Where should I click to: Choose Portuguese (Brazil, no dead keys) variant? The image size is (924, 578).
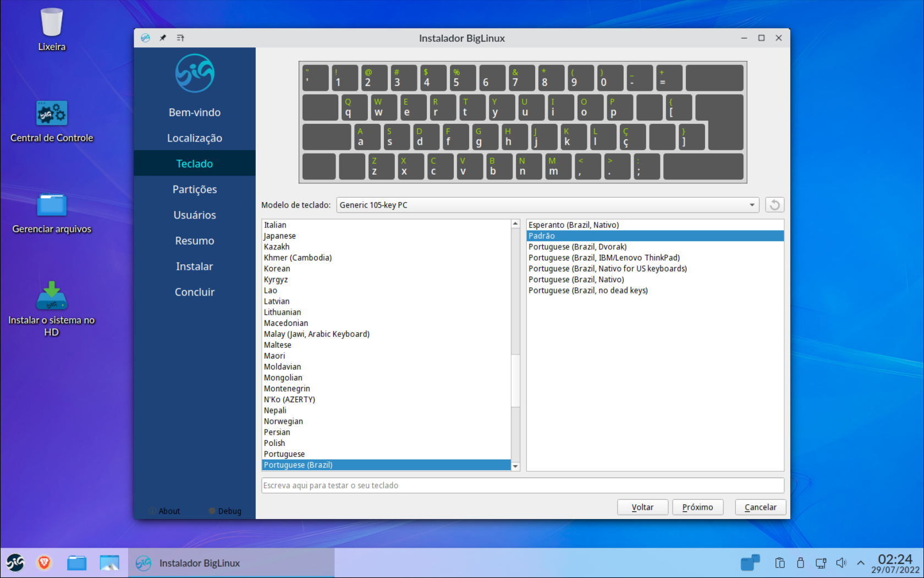tap(655, 290)
